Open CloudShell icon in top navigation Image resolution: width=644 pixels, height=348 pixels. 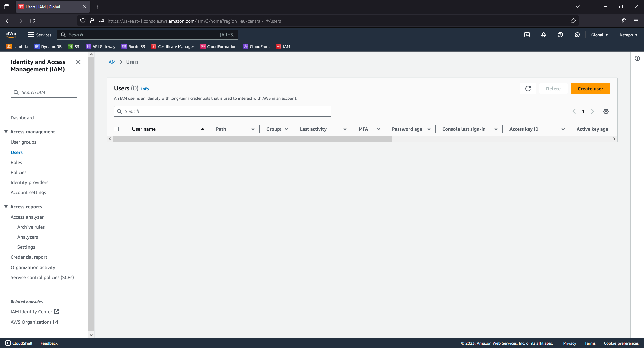tap(527, 35)
